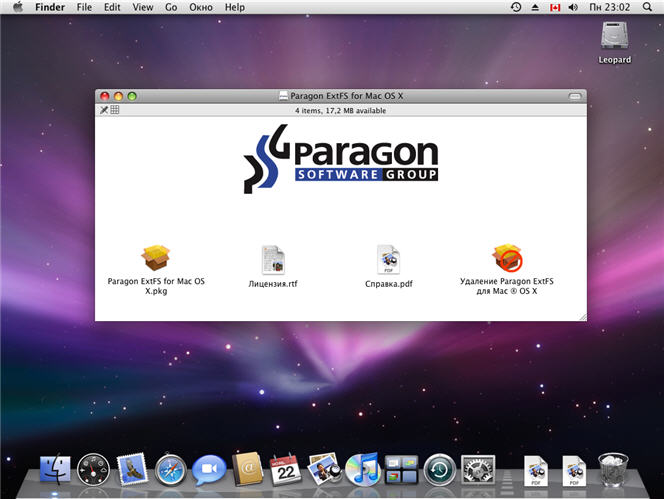
Task: Click the volume icon in the menu bar
Action: [x=573, y=7]
